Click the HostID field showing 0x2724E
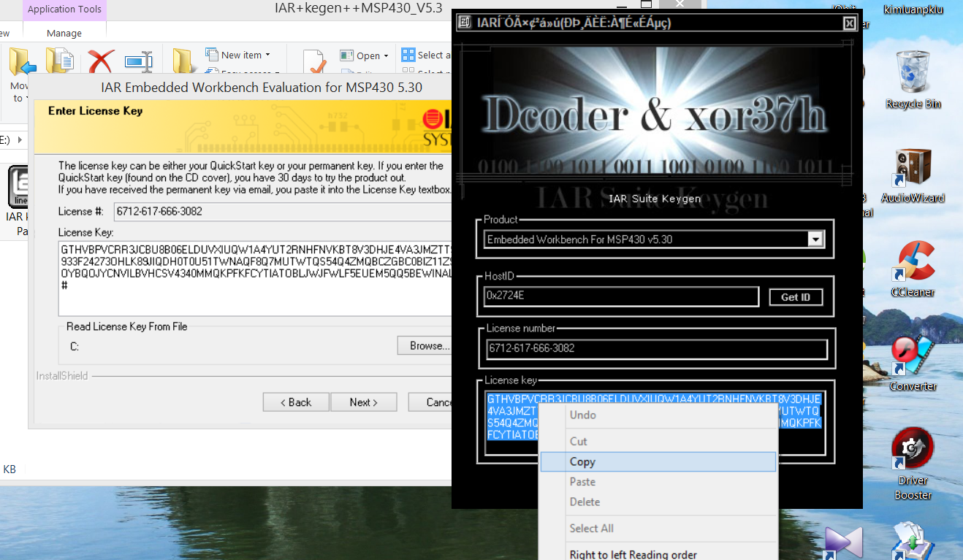Screen dimensions: 963x560 [x=621, y=296]
